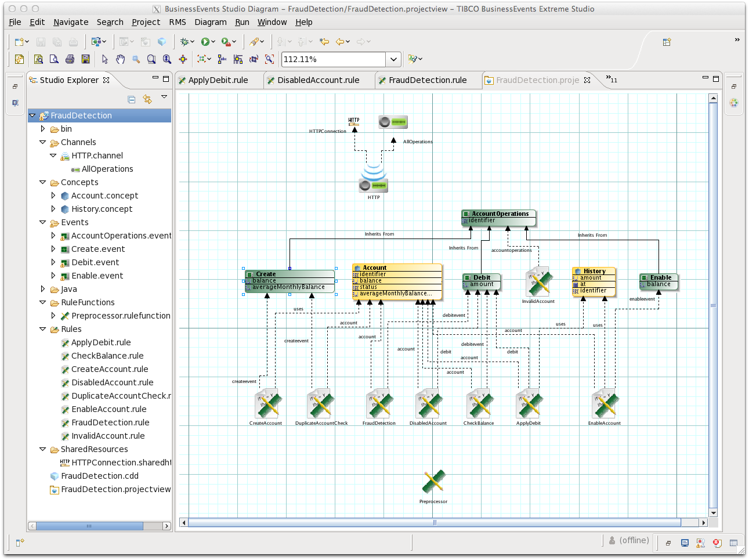Click the diagram horizontal scrollbar right arrow
Viewport: 749px width, 560px height.
(x=704, y=522)
